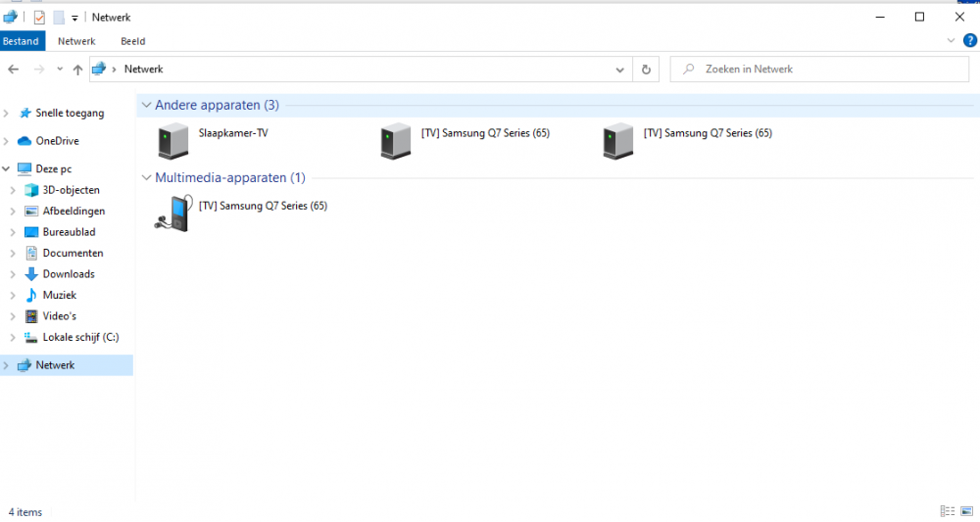The width and height of the screenshot is (980, 522).
Task: Click the back navigation arrow
Action: (14, 70)
